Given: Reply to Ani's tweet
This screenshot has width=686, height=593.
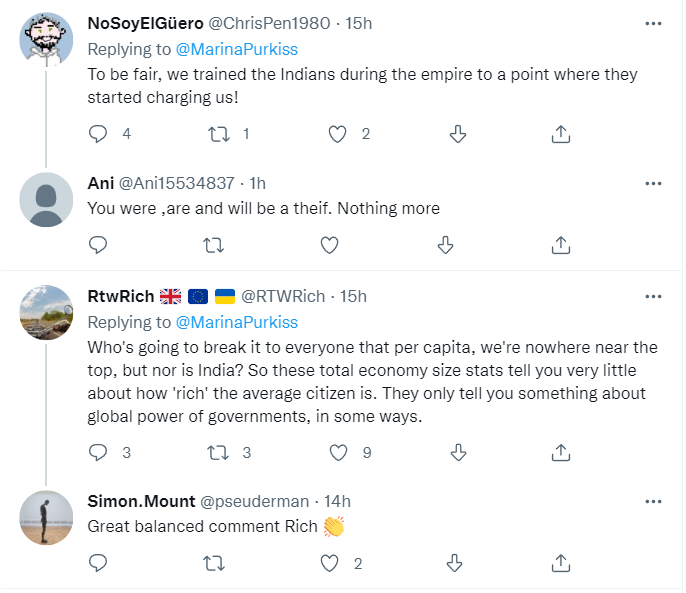Looking at the screenshot, I should coord(98,244).
